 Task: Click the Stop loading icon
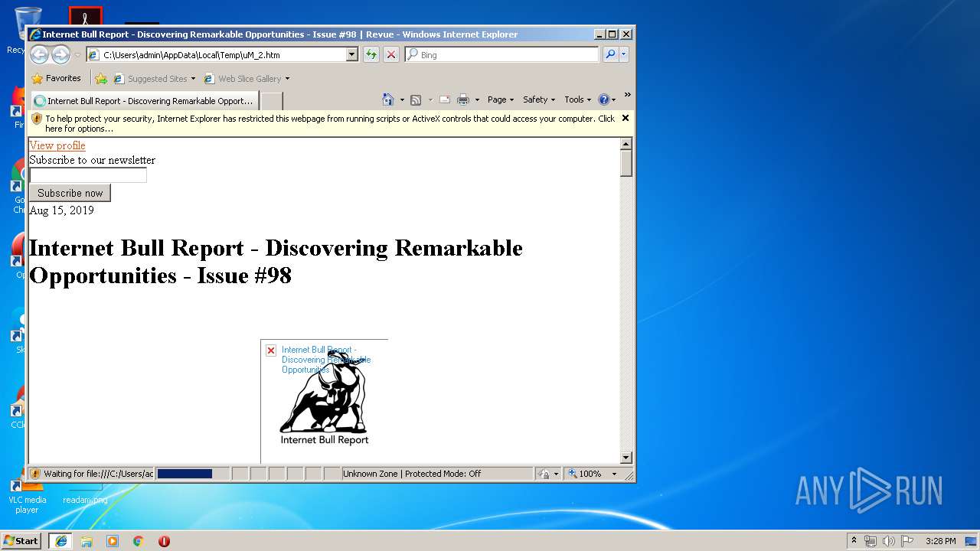click(x=391, y=54)
